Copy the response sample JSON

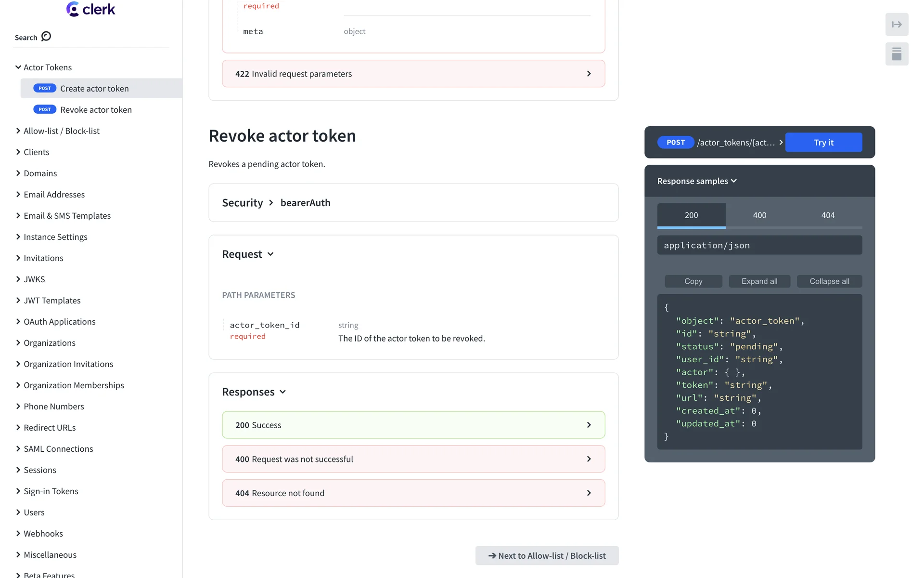(x=693, y=281)
